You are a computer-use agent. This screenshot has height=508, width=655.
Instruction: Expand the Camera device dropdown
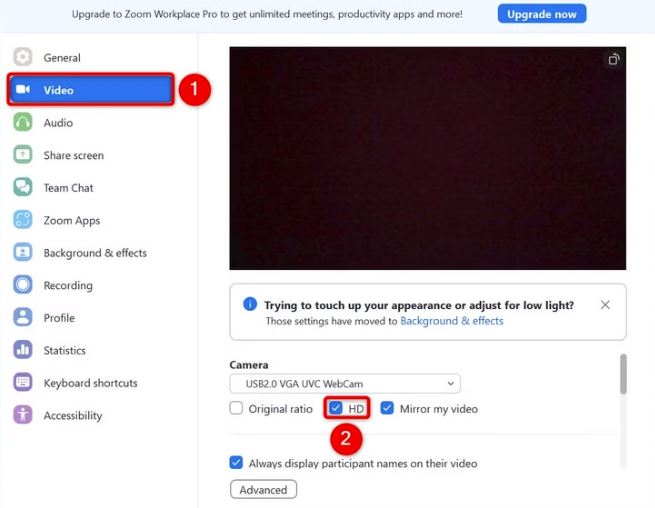pyautogui.click(x=345, y=384)
